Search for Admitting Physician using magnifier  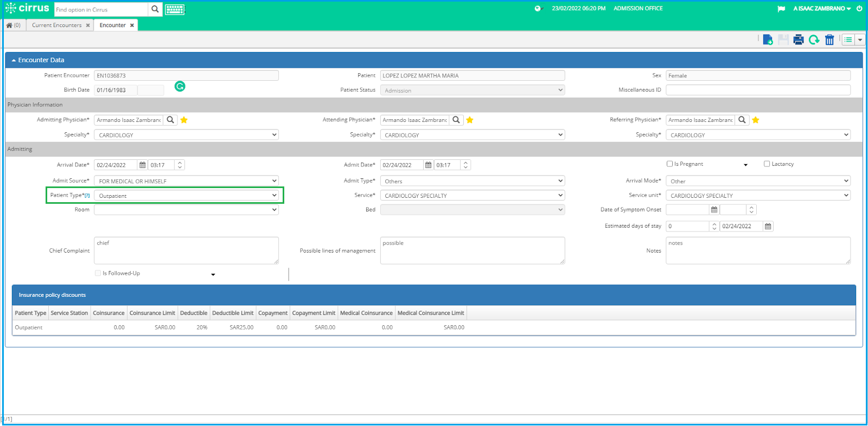click(170, 120)
